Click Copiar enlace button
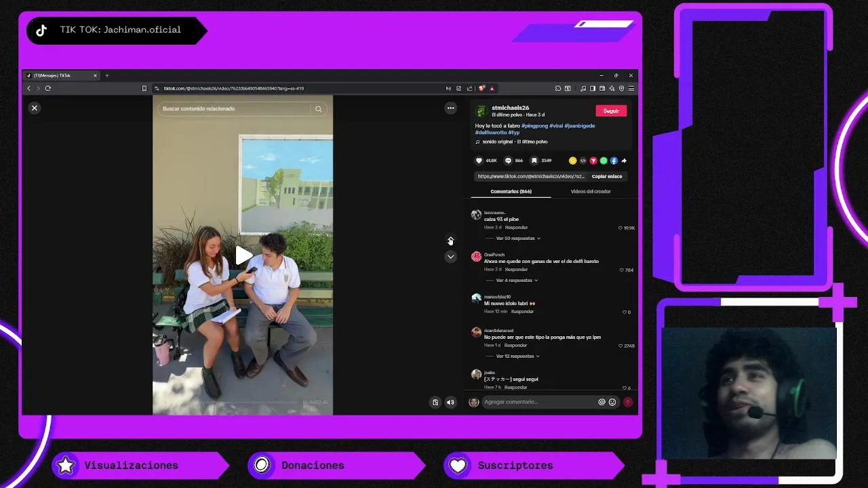Screen dimensions: 868x488 pos(607,176)
